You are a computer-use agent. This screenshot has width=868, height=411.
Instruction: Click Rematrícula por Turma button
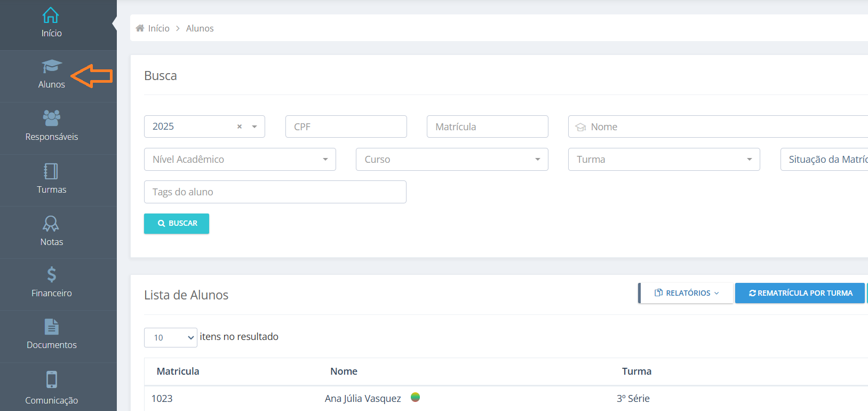800,293
